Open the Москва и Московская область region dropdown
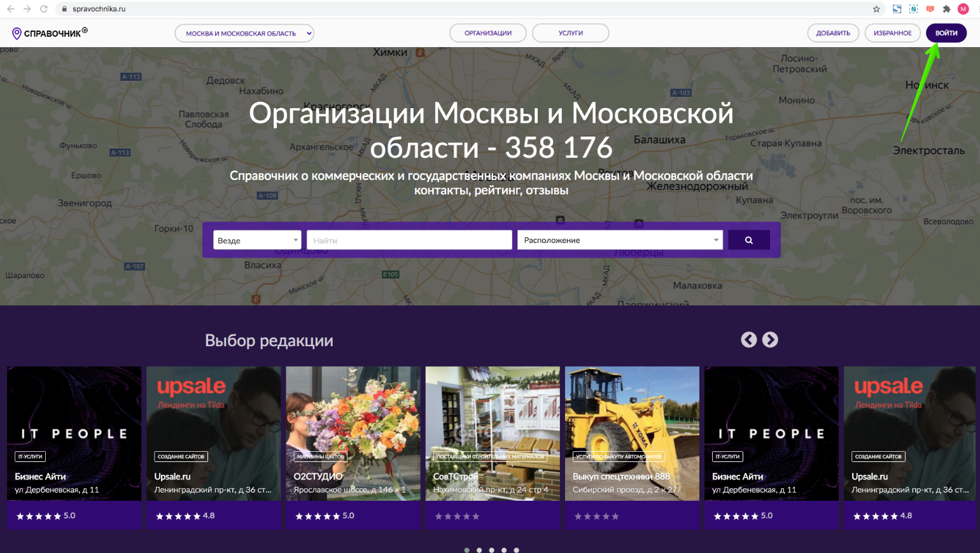The width and height of the screenshot is (980, 553). pos(244,33)
